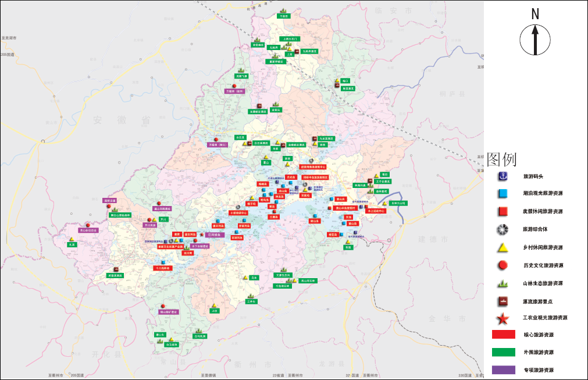
Task: Click the red star marker beside 巨网捕鱼
Action: click(x=202, y=235)
